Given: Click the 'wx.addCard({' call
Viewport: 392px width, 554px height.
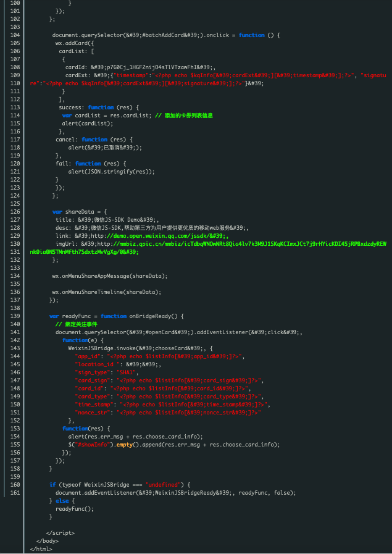Looking at the screenshot, I should [75, 43].
